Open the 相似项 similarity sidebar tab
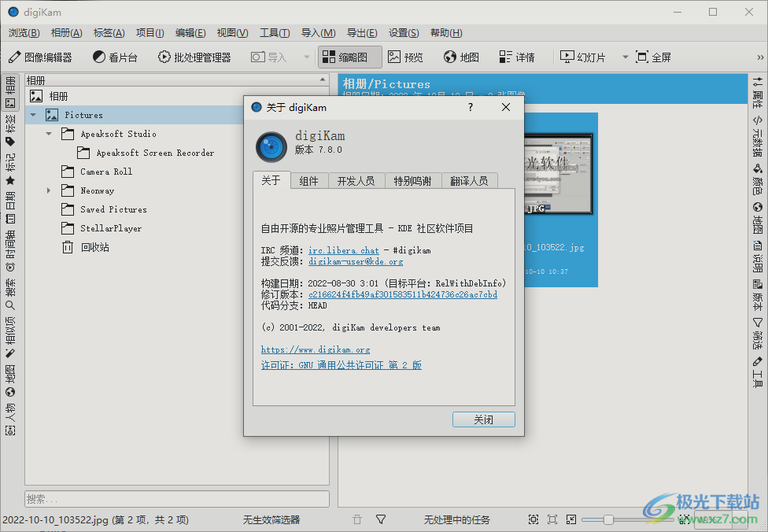Viewport: 768px width, 532px height. click(x=10, y=337)
